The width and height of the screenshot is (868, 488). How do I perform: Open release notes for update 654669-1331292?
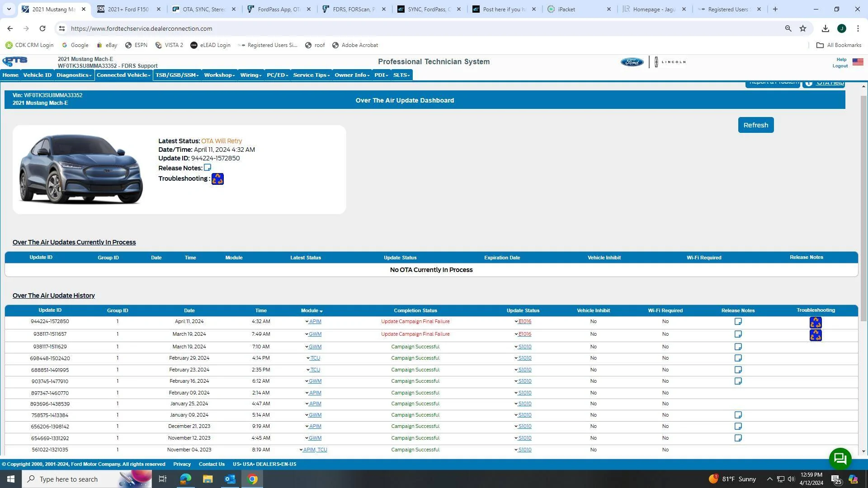pyautogui.click(x=738, y=438)
